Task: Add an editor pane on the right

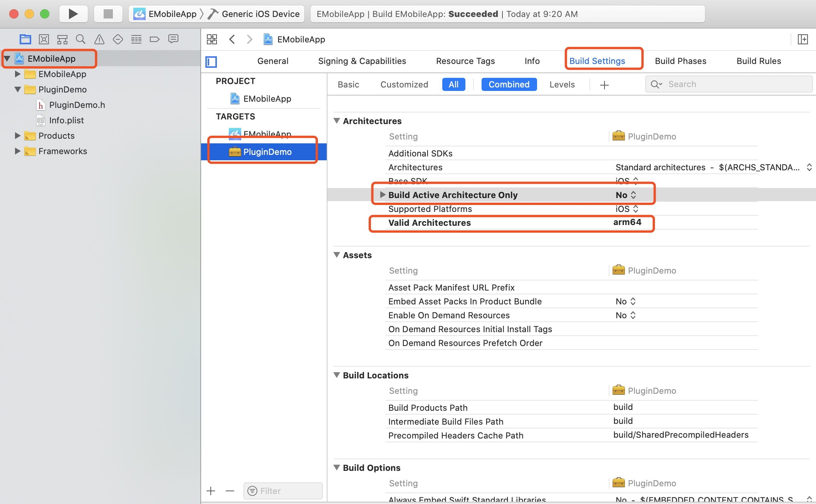Action: pyautogui.click(x=803, y=39)
